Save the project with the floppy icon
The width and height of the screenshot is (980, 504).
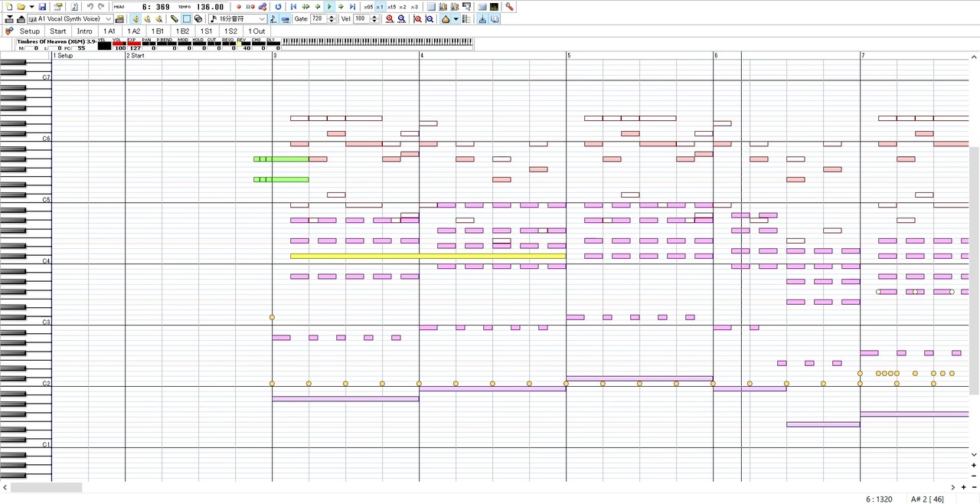click(x=42, y=7)
